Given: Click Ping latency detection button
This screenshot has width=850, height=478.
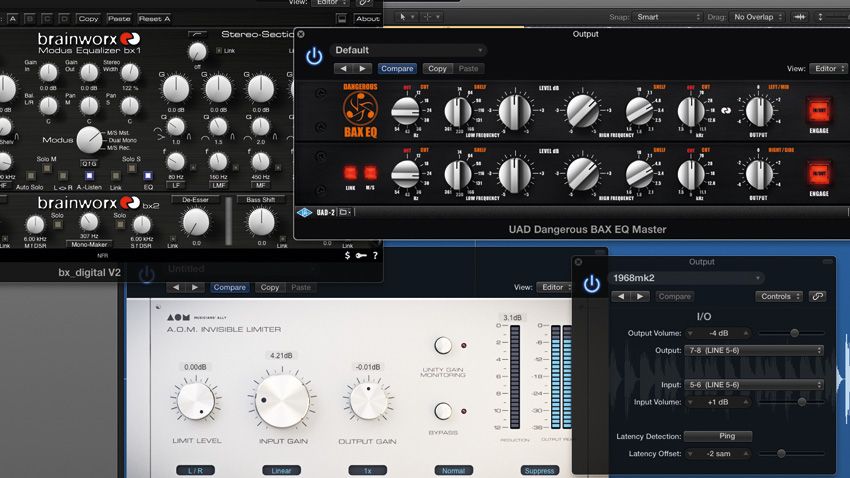Looking at the screenshot, I should (718, 436).
